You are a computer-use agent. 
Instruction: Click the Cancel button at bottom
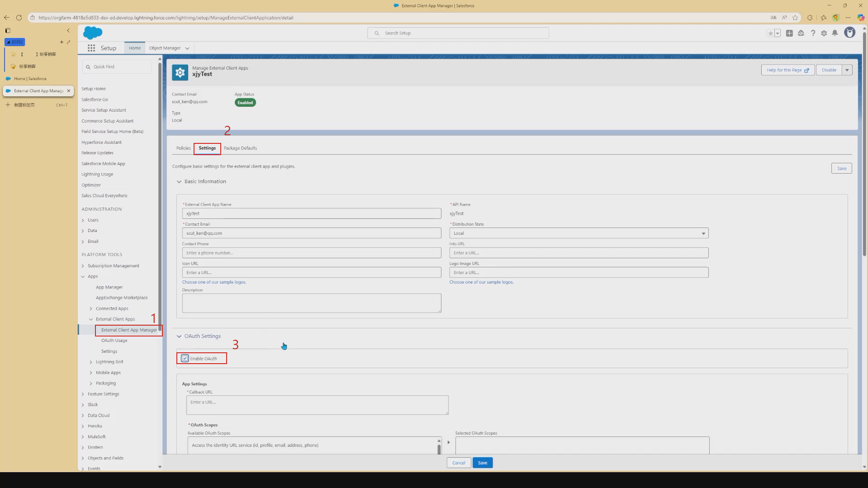[x=459, y=463]
